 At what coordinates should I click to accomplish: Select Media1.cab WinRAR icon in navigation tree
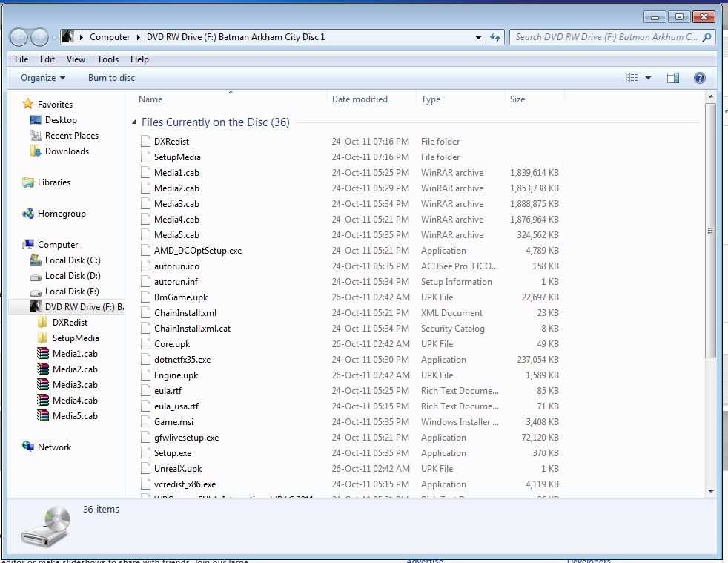(x=43, y=354)
